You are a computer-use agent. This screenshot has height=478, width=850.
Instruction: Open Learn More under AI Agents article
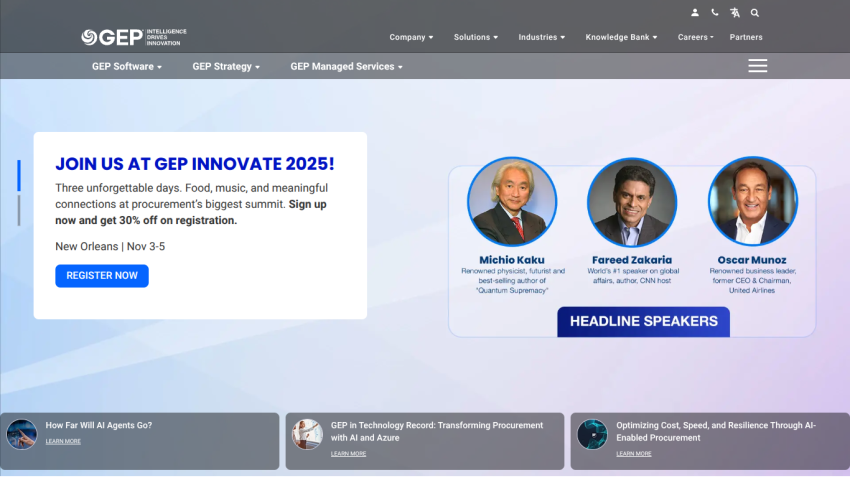click(63, 441)
